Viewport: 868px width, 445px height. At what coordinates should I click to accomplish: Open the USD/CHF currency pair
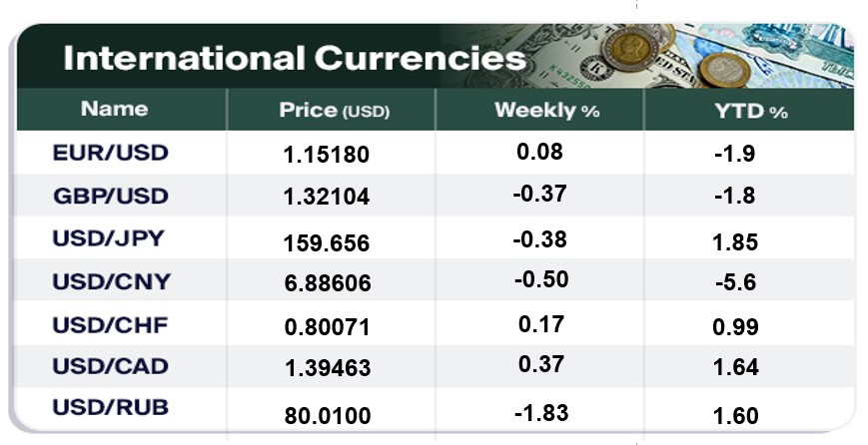(111, 324)
